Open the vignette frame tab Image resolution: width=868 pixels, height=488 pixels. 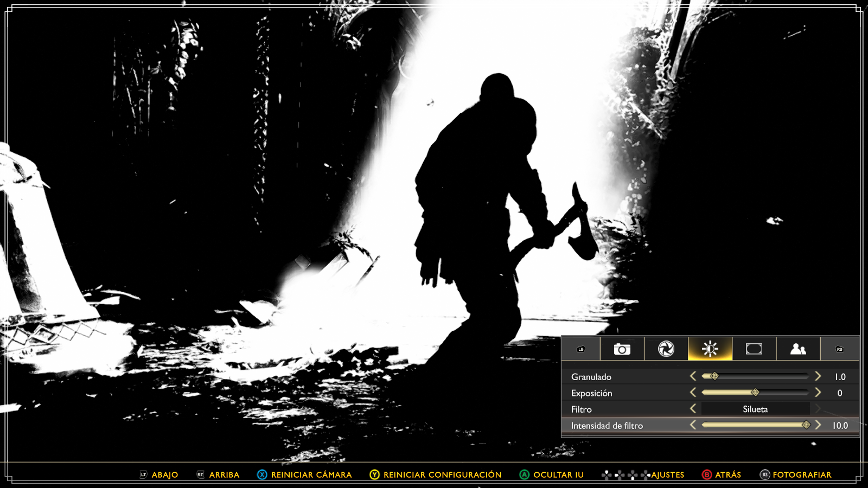(754, 349)
